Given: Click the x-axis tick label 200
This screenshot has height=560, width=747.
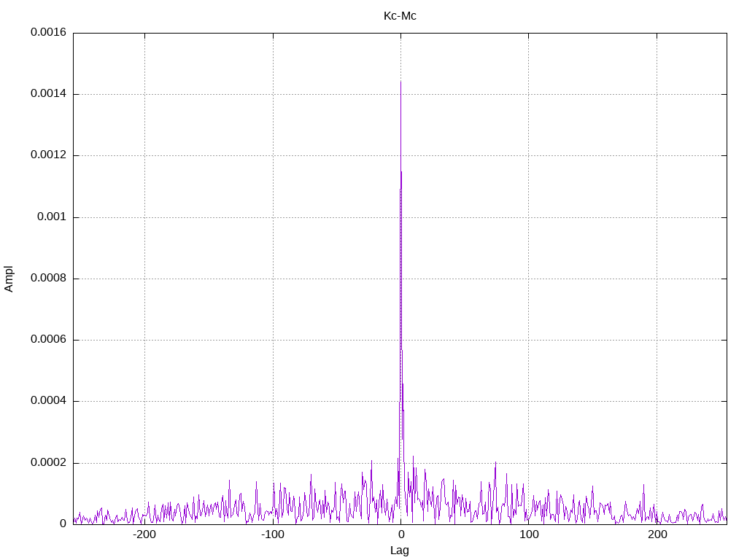Looking at the screenshot, I should click(657, 534).
